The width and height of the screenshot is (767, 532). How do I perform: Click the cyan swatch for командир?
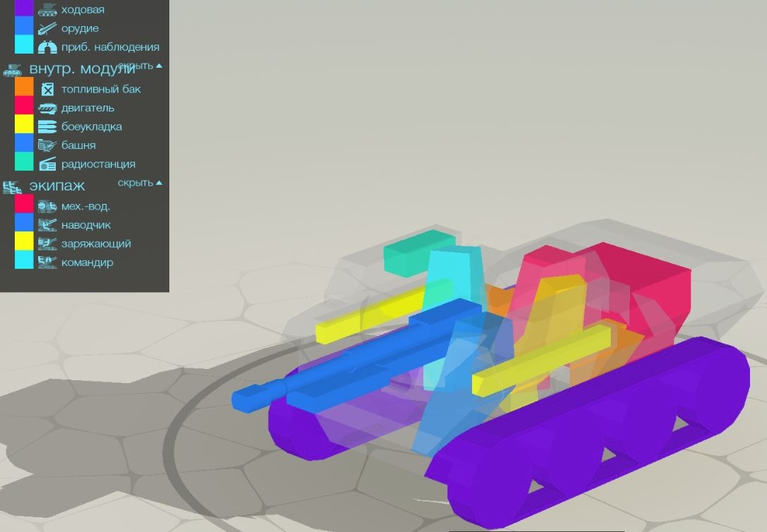24,260
